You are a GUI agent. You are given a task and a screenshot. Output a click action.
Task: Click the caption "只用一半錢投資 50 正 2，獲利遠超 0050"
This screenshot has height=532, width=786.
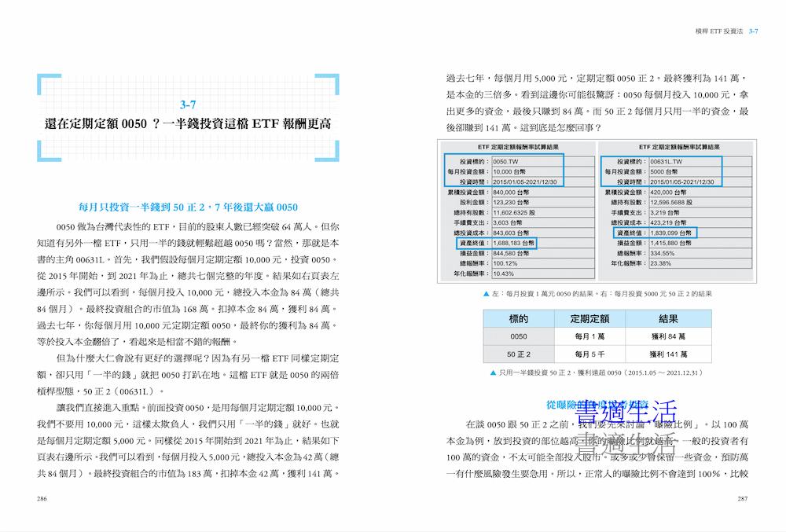[560, 372]
